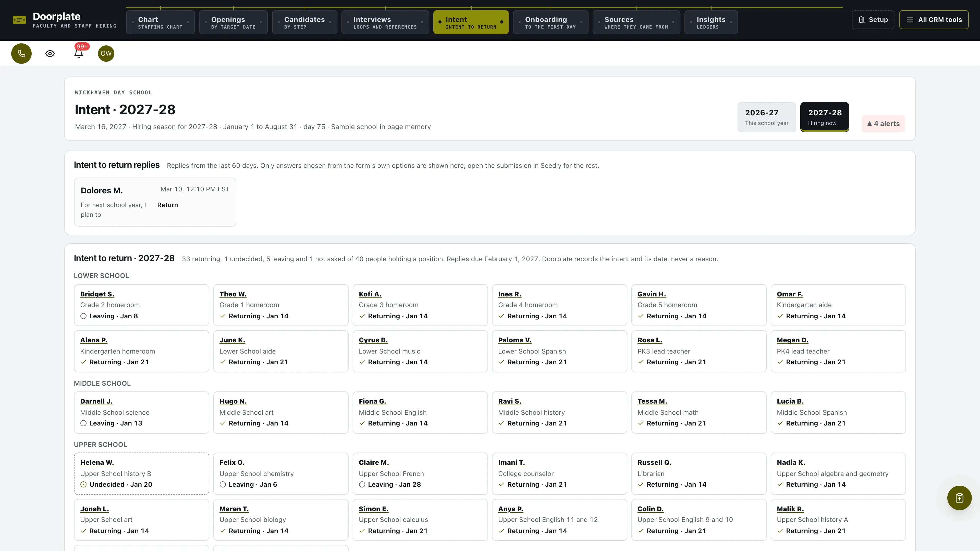Open Fiona G. profile link
This screenshot has width=980, height=551.
(372, 401)
